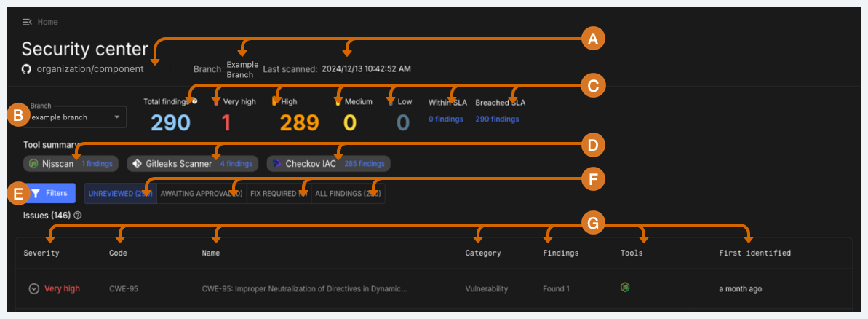This screenshot has width=868, height=319.
Task: Show the All Findings tab
Action: click(348, 194)
